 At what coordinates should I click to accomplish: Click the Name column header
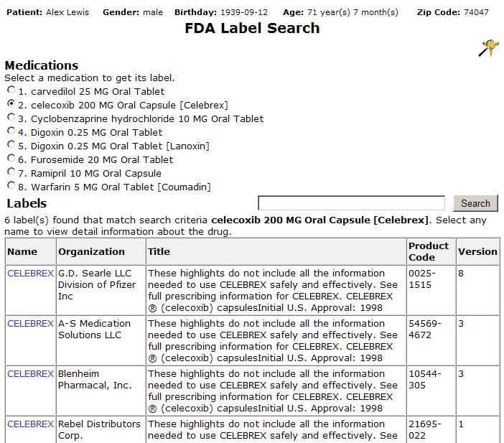click(x=31, y=251)
